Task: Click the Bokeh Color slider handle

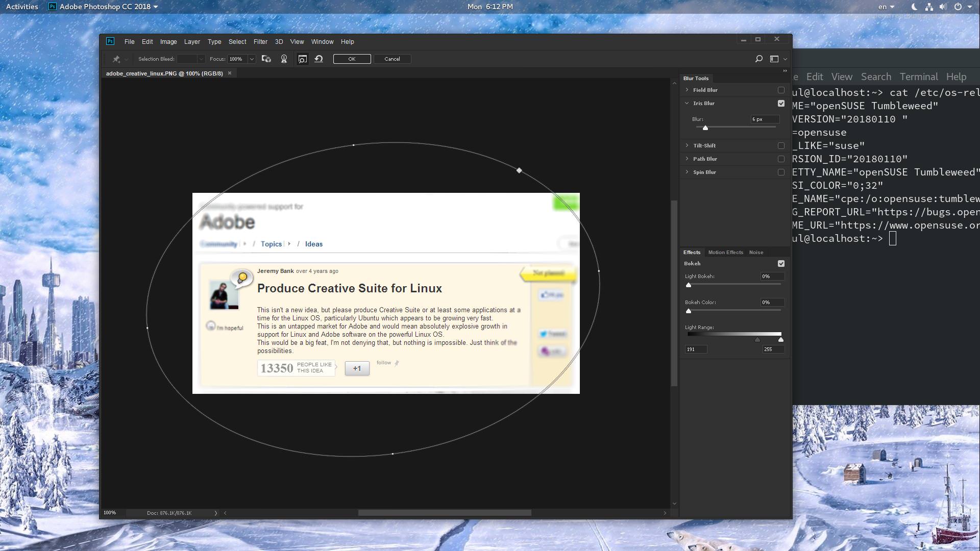Action: [689, 311]
